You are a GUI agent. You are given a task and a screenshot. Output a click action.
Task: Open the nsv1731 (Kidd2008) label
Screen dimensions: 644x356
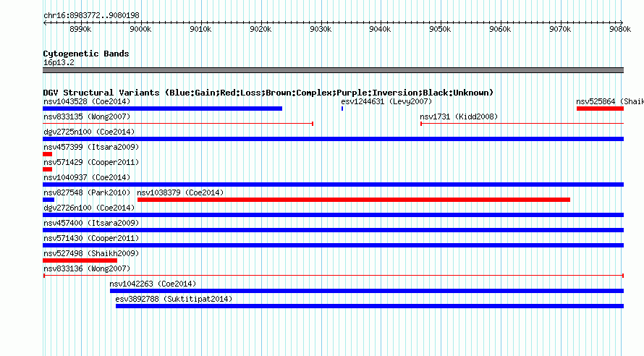coord(459,116)
